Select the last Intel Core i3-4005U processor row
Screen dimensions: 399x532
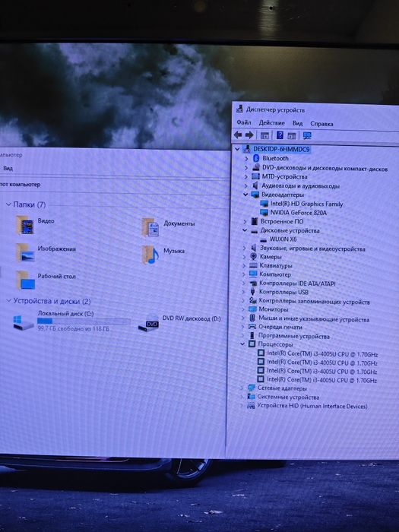pyautogui.click(x=317, y=380)
